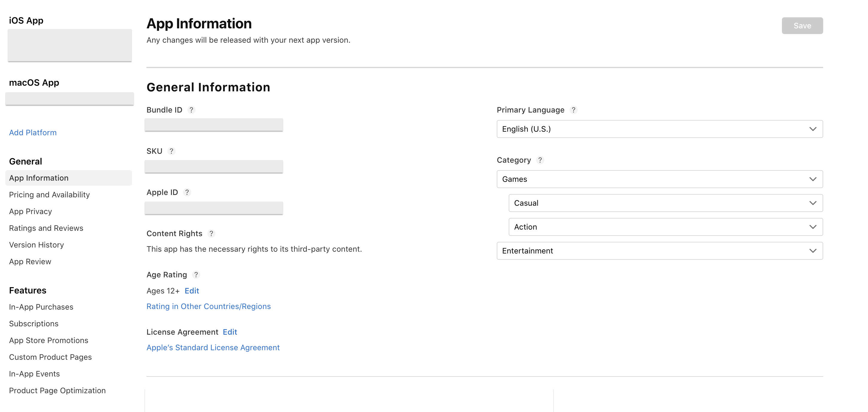868x412 pixels.
Task: Open Apple's Standard License Agreement link
Action: pos(213,348)
